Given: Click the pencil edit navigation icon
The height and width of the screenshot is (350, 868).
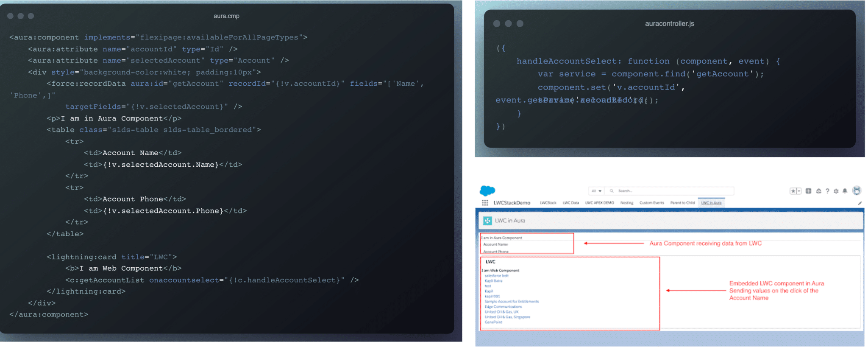Looking at the screenshot, I should (860, 203).
